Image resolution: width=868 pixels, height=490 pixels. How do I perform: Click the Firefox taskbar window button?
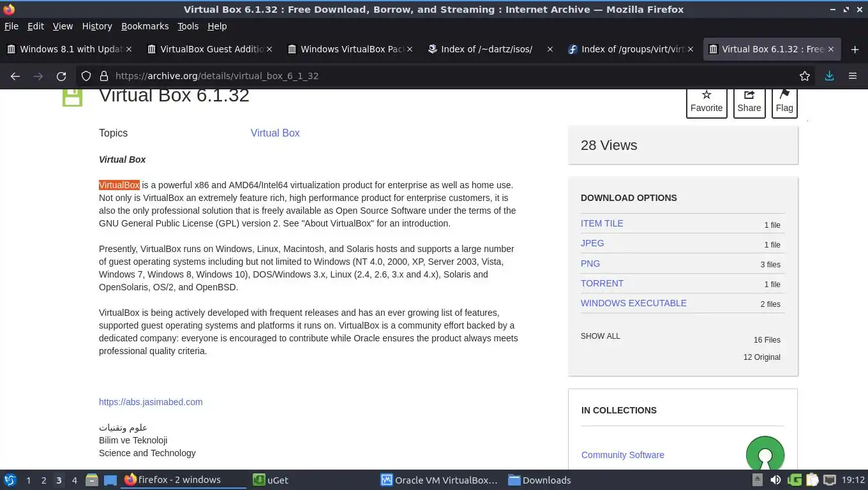tap(184, 480)
